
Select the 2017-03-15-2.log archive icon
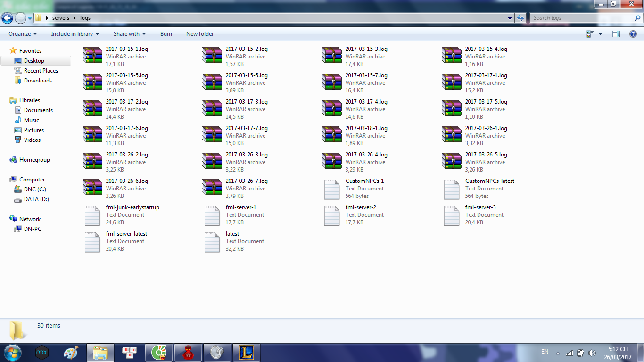pos(212,56)
